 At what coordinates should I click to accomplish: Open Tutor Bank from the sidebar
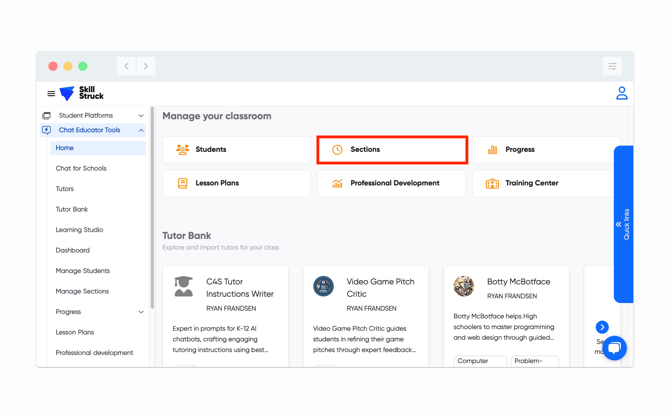pos(72,209)
